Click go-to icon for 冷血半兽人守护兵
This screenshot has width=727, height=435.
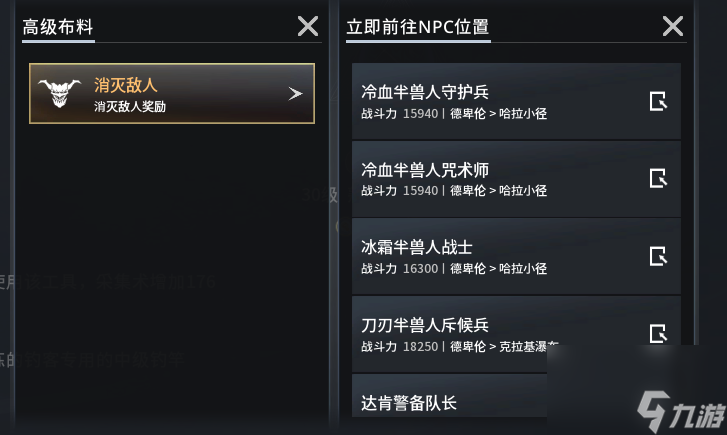tap(658, 101)
